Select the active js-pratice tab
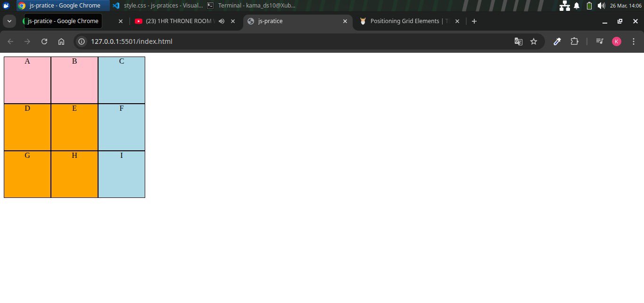 [x=298, y=21]
